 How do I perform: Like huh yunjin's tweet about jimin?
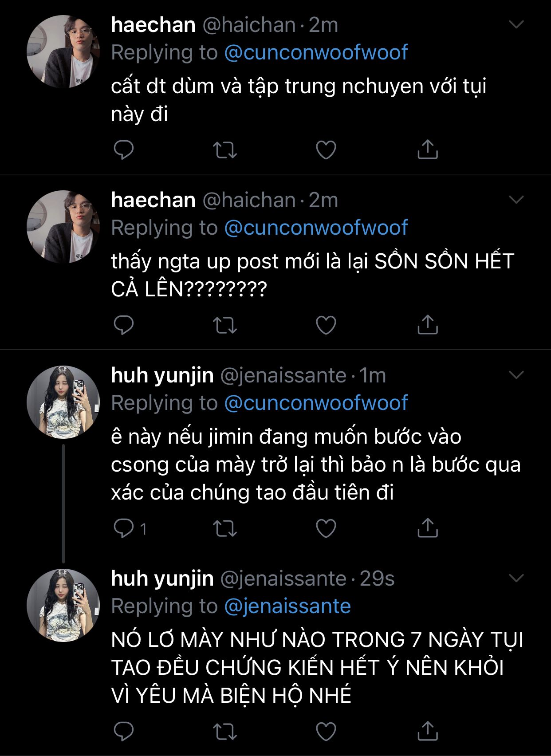click(x=326, y=528)
